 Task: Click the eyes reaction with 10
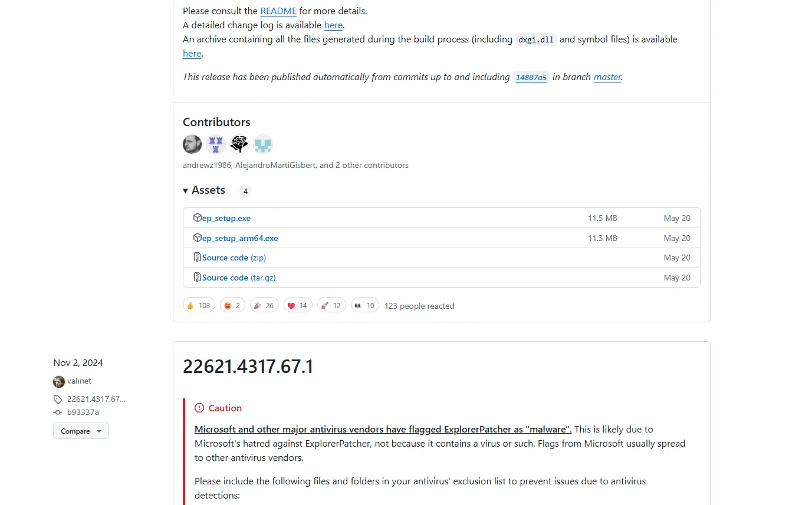(x=365, y=305)
